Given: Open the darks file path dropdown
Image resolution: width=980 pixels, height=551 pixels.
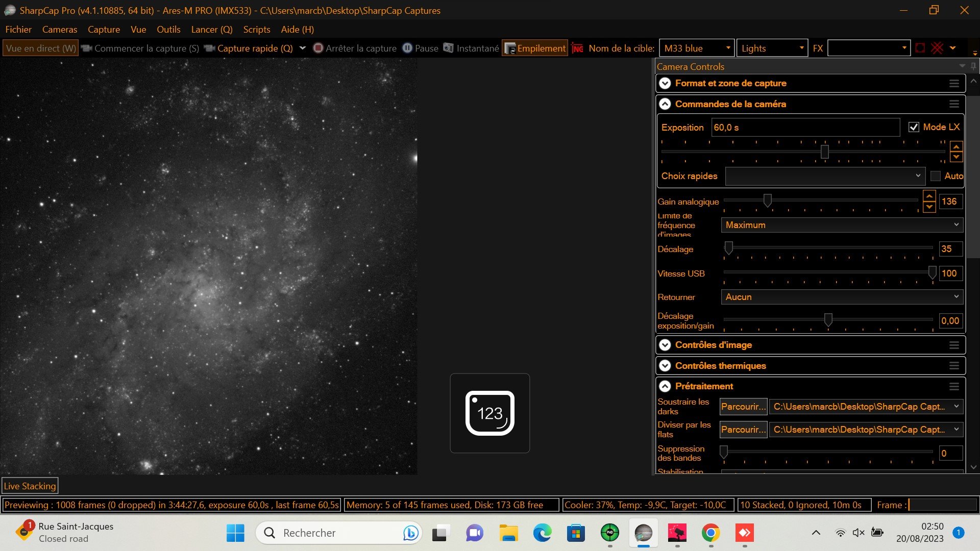Looking at the screenshot, I should 866,407.
